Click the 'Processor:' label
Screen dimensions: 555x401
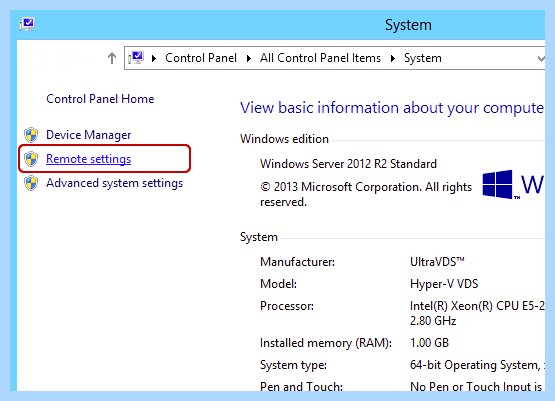(287, 306)
